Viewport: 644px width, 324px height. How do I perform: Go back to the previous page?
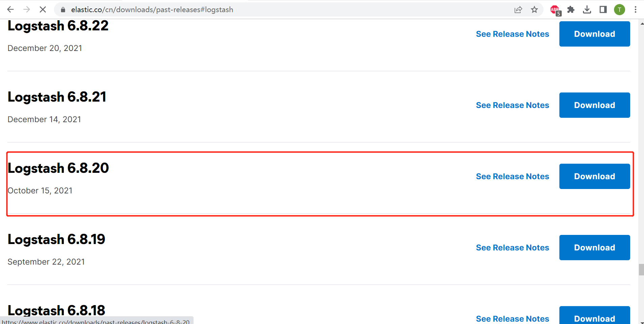[10, 9]
